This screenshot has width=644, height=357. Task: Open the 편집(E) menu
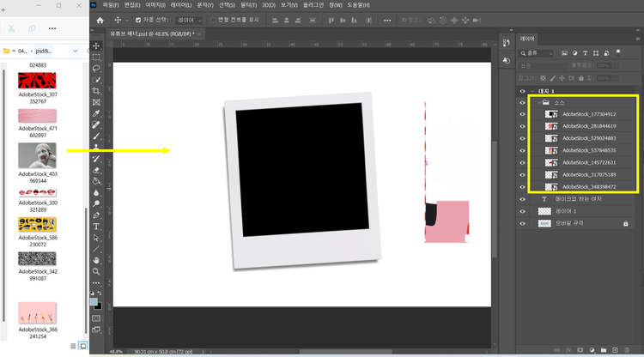(132, 5)
